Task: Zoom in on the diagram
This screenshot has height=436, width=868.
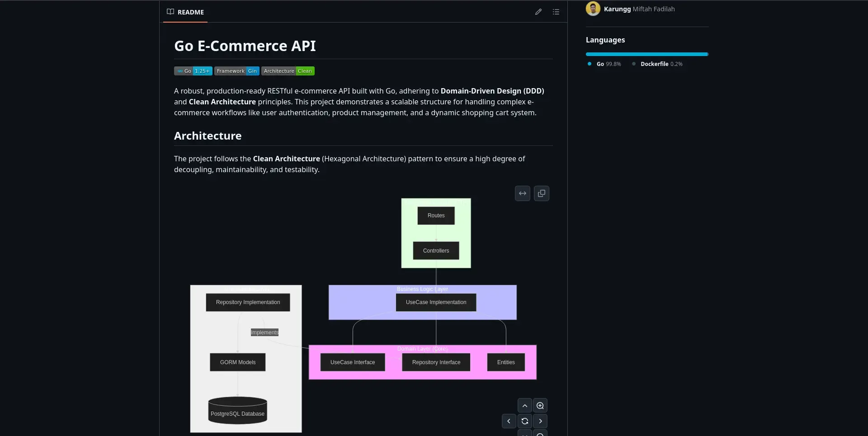Action: tap(540, 406)
